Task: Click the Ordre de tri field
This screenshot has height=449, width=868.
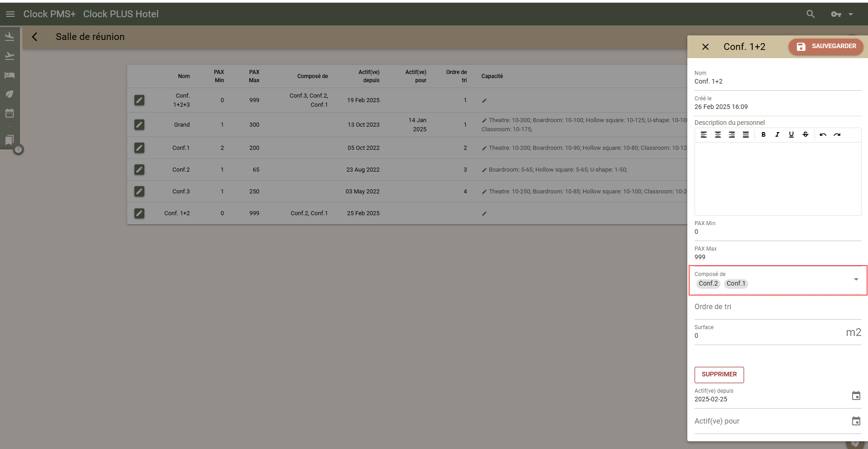Action: (x=778, y=307)
